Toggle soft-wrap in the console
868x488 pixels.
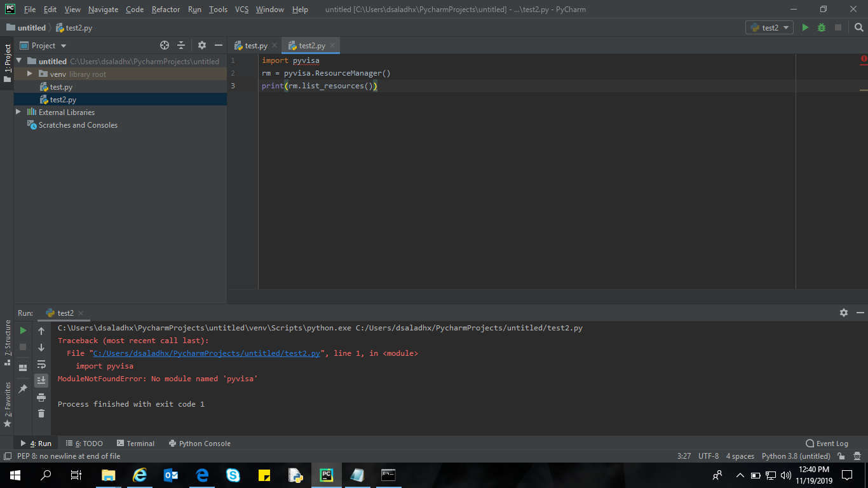coord(41,365)
